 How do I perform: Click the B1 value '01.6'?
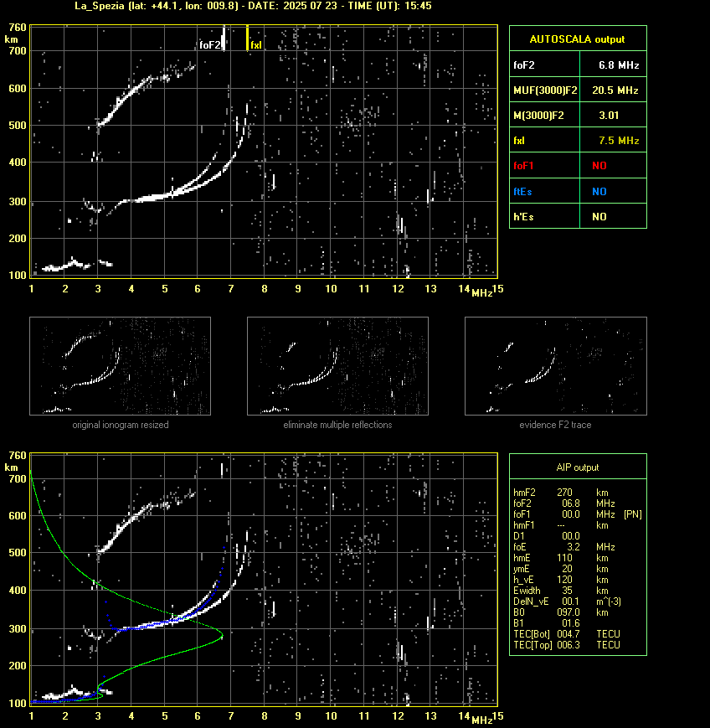pyautogui.click(x=571, y=623)
